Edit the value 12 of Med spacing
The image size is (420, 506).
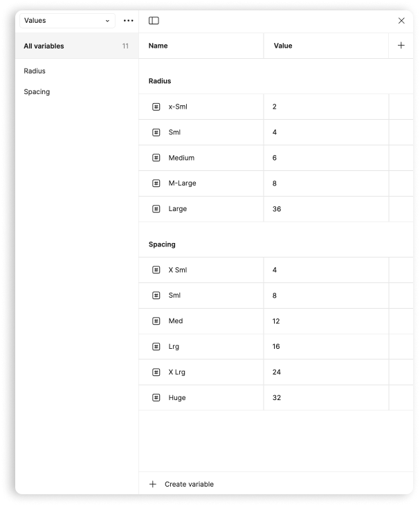tap(276, 321)
